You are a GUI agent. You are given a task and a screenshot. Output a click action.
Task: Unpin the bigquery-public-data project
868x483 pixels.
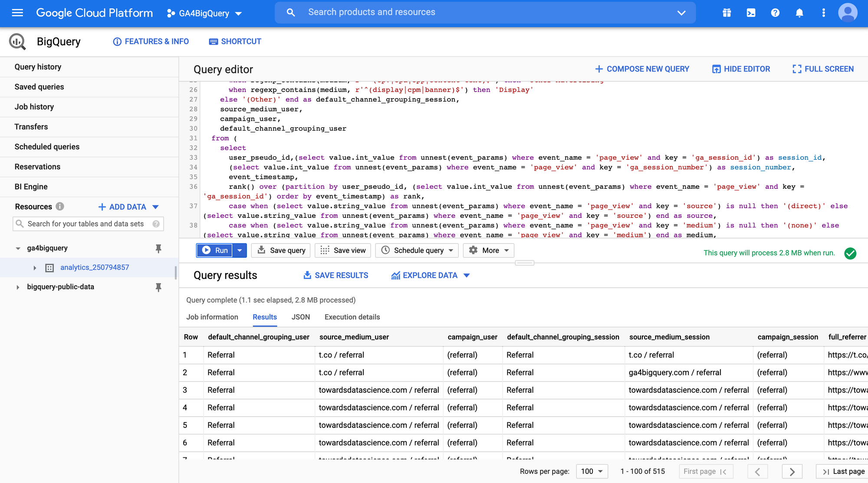coord(158,287)
